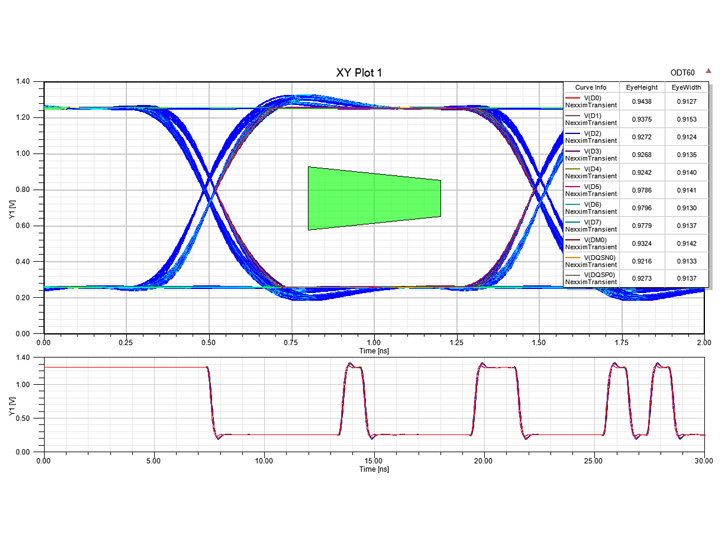Click the red triangle icon beside ODT60
The image size is (720, 540).
[x=708, y=72]
